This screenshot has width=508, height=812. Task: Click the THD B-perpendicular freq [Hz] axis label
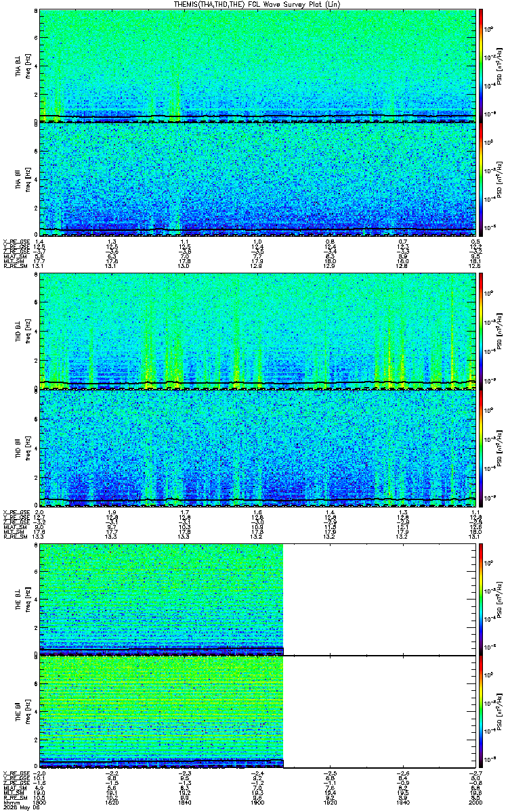coord(27,331)
